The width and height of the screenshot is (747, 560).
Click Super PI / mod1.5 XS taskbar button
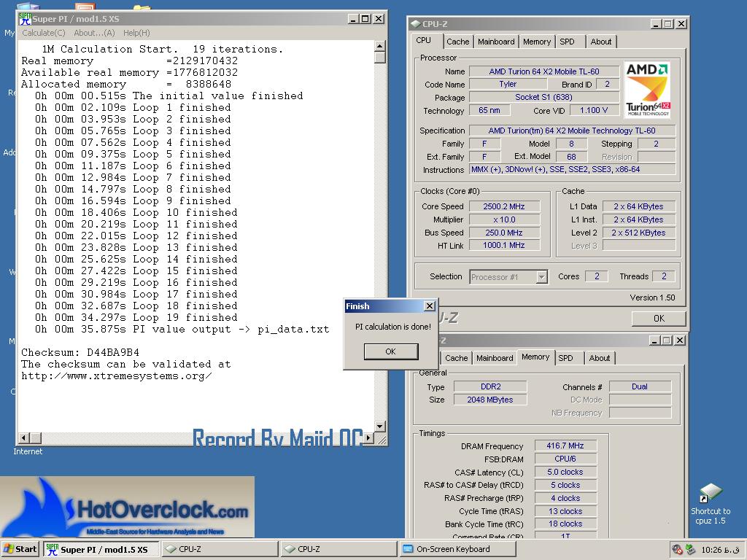pos(101,549)
